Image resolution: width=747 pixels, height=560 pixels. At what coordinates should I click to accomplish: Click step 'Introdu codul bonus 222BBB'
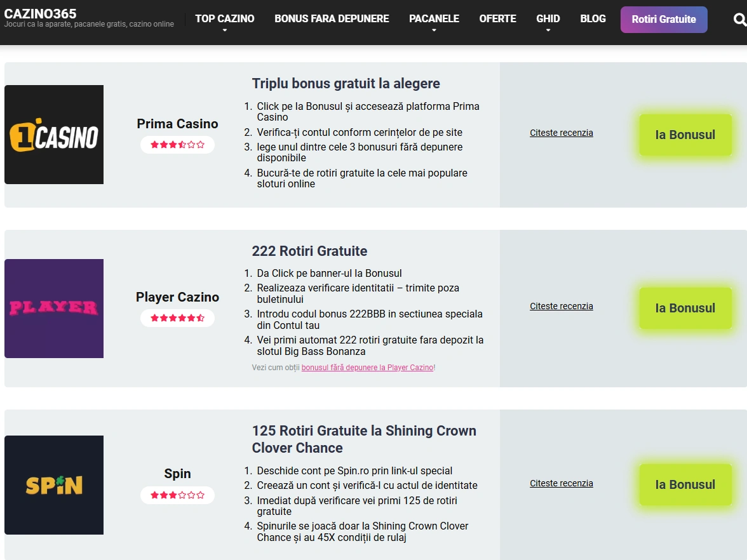[x=370, y=319]
